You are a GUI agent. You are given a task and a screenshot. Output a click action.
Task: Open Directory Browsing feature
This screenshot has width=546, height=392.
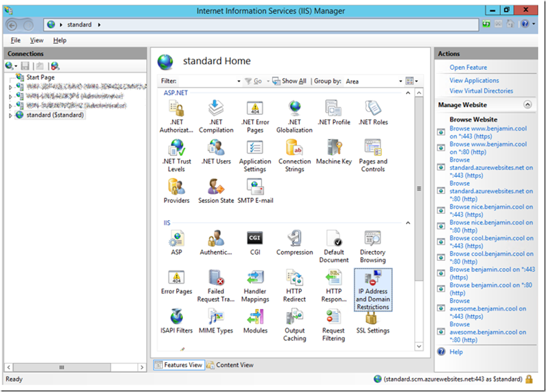373,247
